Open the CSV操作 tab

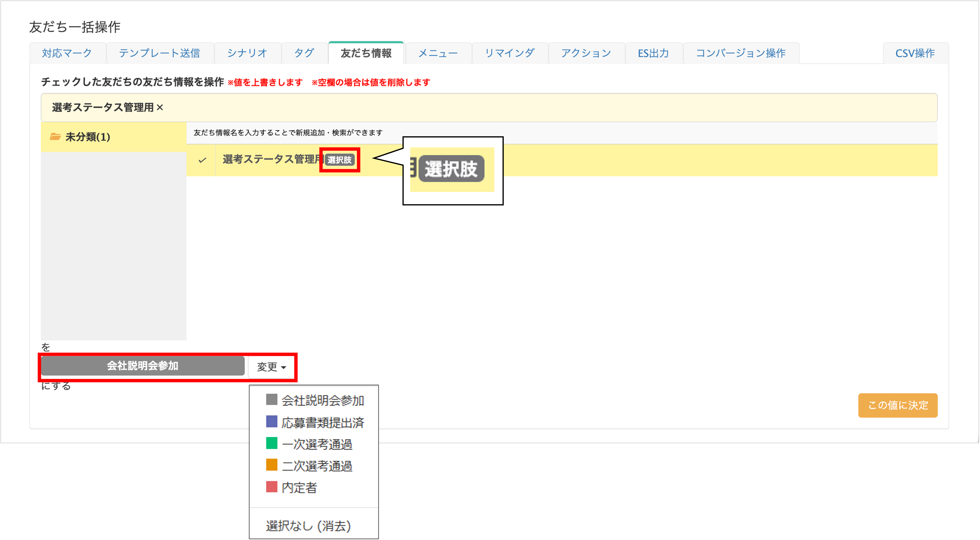tap(915, 53)
